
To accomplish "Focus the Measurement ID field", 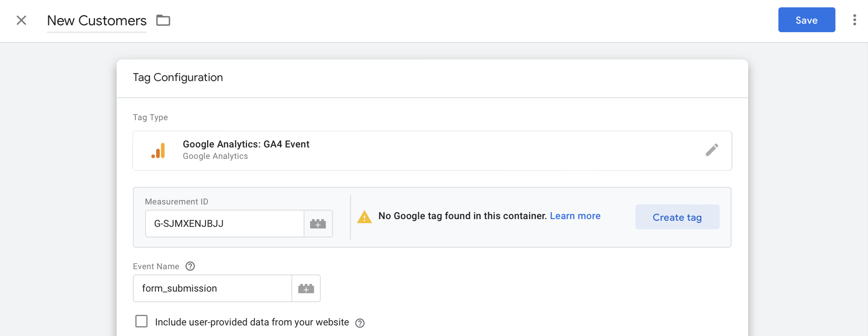I will [225, 224].
